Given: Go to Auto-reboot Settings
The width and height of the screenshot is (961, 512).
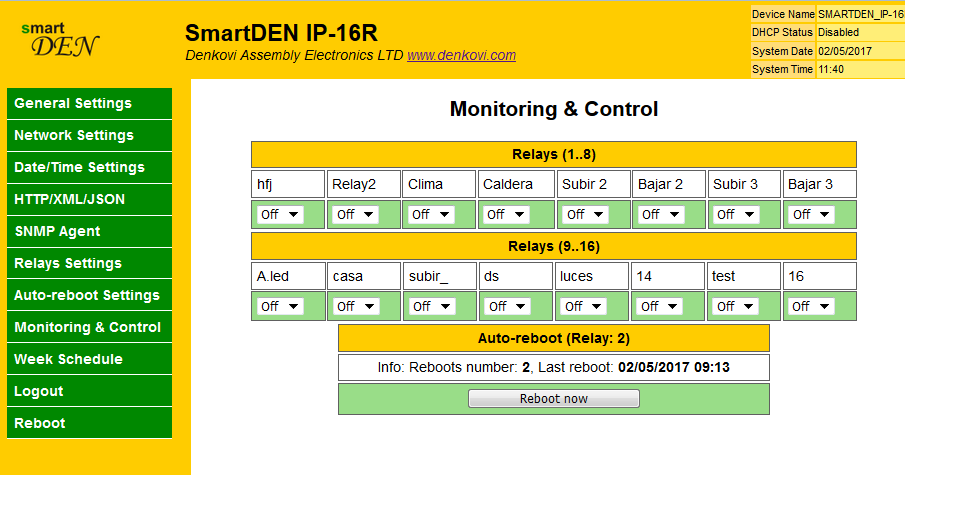Looking at the screenshot, I should [89, 295].
